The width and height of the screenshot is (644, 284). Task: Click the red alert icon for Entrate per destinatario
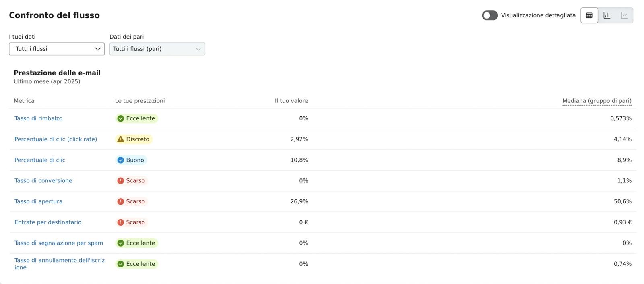click(120, 222)
